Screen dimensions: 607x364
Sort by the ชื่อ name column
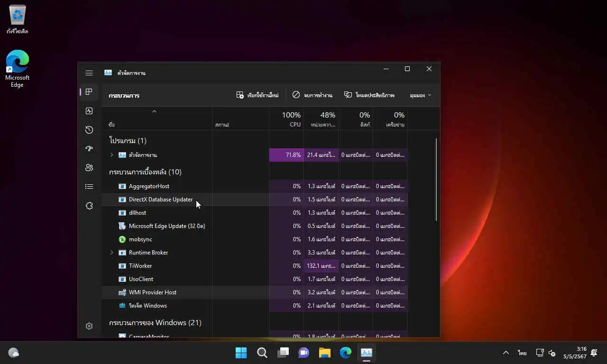[x=156, y=119]
